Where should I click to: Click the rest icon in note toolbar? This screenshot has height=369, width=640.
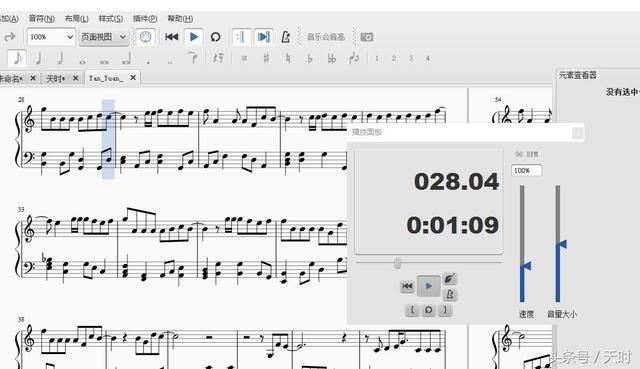pyautogui.click(x=218, y=58)
